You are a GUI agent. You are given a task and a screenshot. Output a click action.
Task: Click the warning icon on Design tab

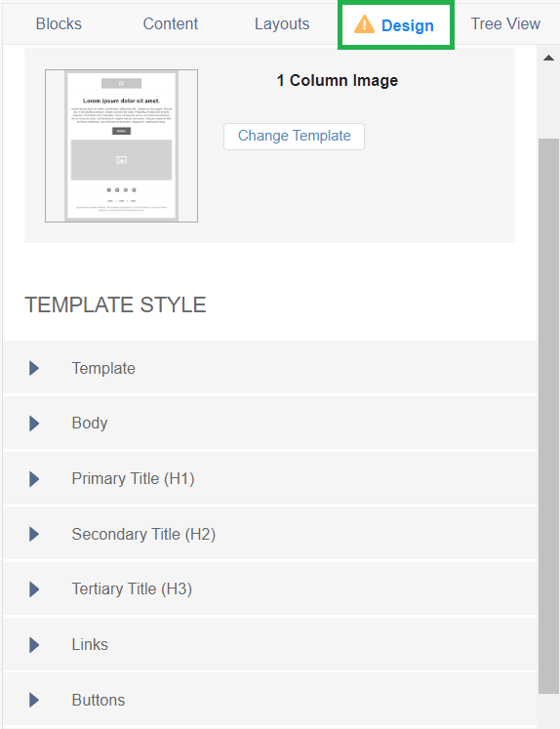point(364,24)
